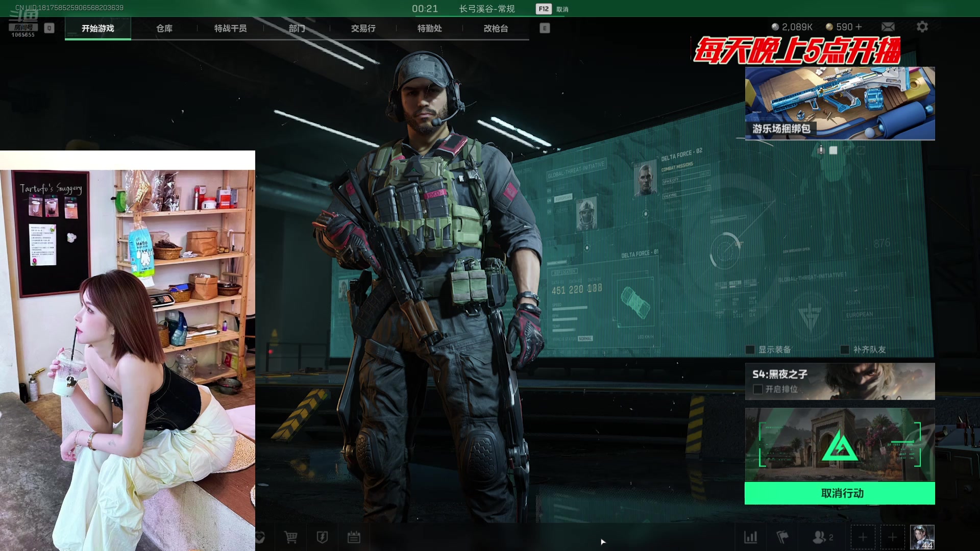The image size is (980, 551).
Task: Open the player avatar level 44
Action: pos(922,537)
